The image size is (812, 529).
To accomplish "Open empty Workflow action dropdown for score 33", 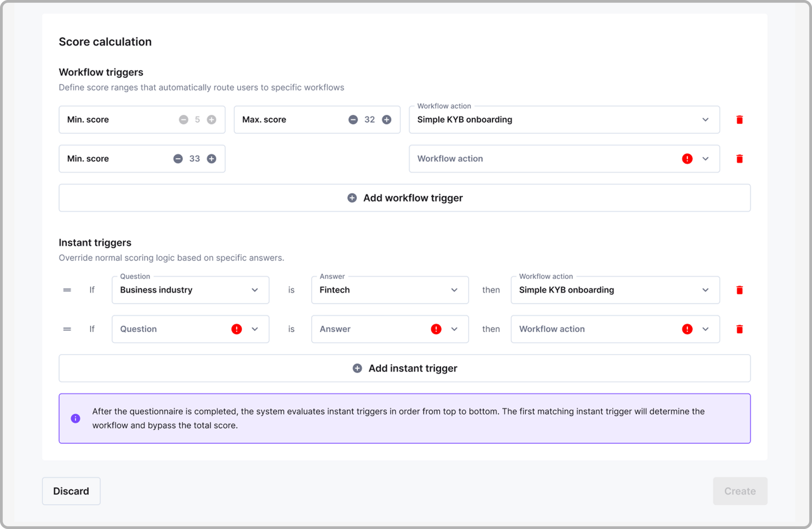I will [x=564, y=159].
